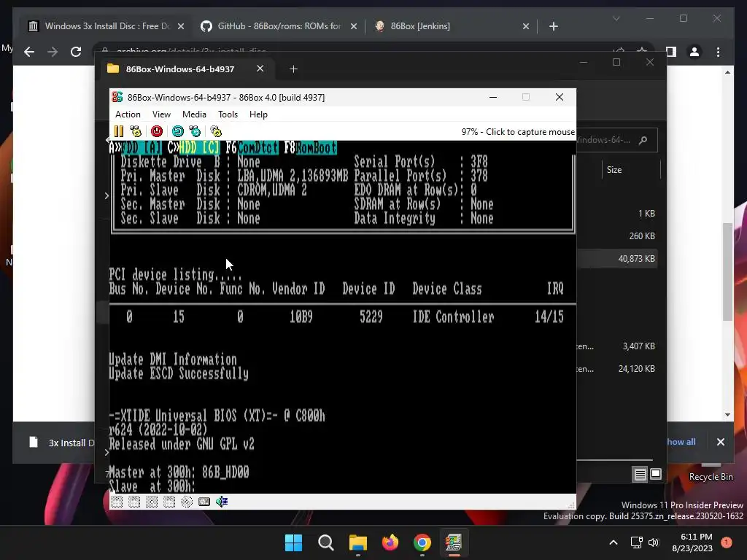Open the Action menu in 86Box
The width and height of the screenshot is (747, 560).
click(128, 114)
